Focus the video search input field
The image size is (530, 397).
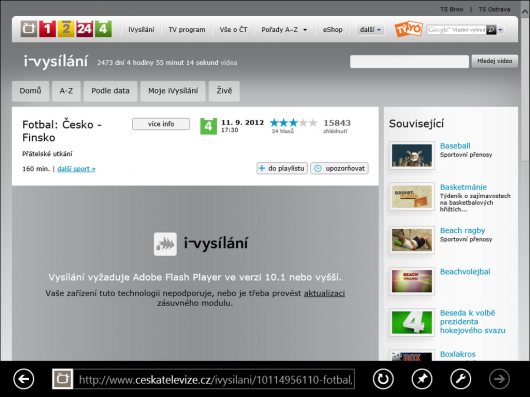point(409,61)
